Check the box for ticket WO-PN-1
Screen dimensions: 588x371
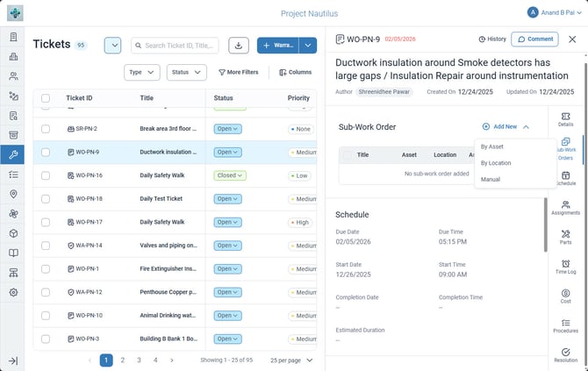[x=46, y=269]
